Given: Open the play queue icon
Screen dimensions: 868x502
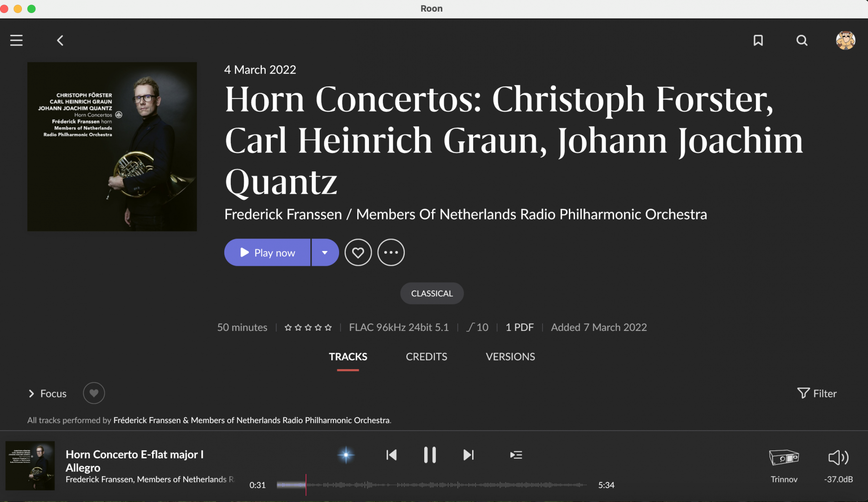Looking at the screenshot, I should 516,455.
